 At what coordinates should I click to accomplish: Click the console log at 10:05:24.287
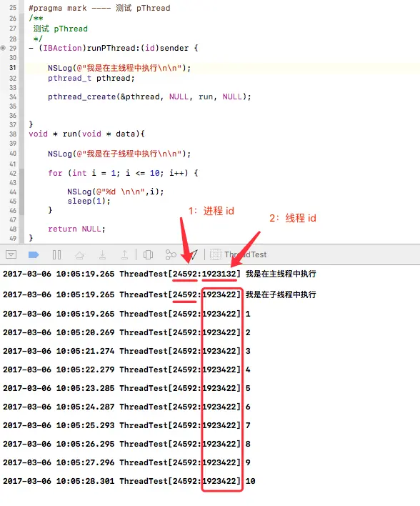click(x=126, y=407)
